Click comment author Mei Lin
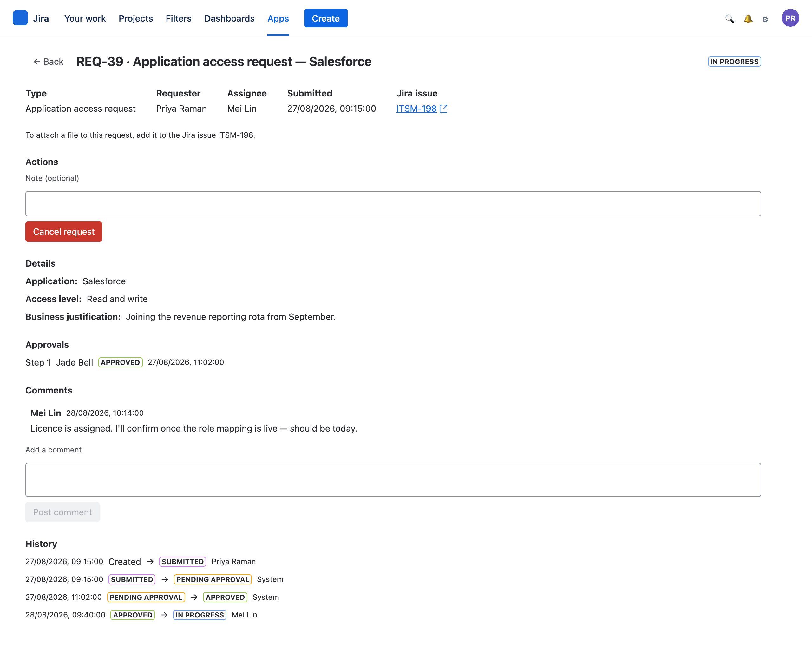 click(46, 413)
